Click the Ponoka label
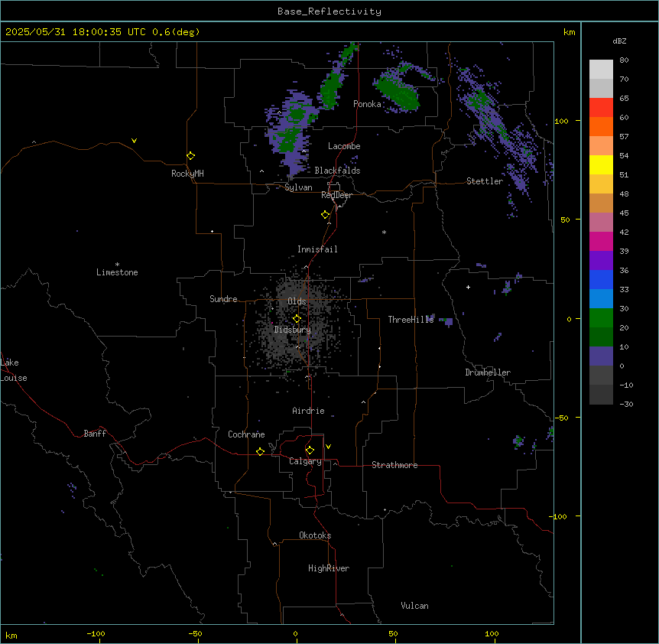The width and height of the screenshot is (659, 644). tap(367, 104)
